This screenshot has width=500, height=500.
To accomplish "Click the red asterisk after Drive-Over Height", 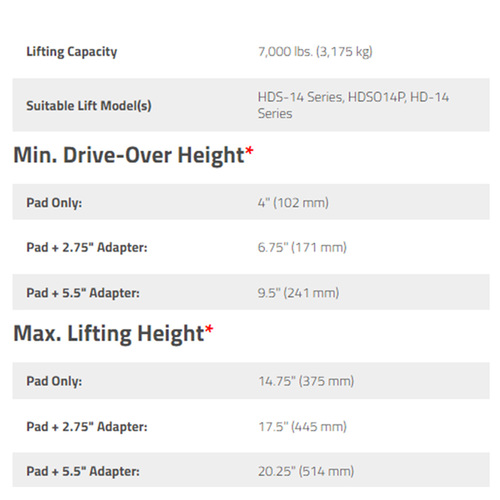I will pos(249,151).
